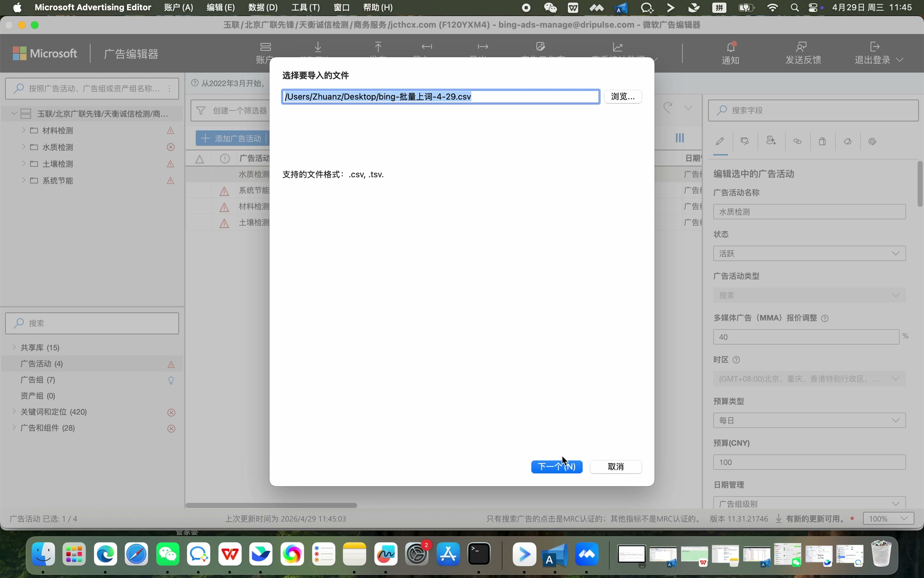
Task: Click the import file path field
Action: pos(441,96)
